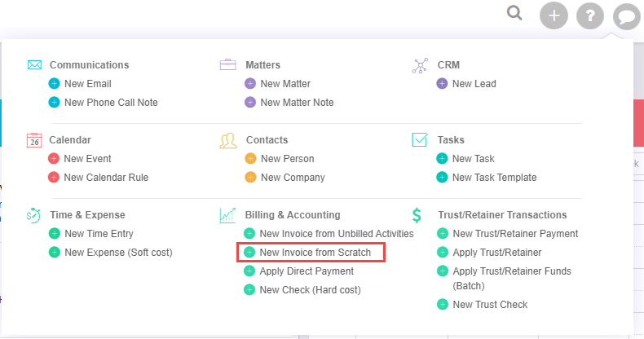The height and width of the screenshot is (339, 644).
Task: Select New Trust Check
Action: [x=490, y=305]
